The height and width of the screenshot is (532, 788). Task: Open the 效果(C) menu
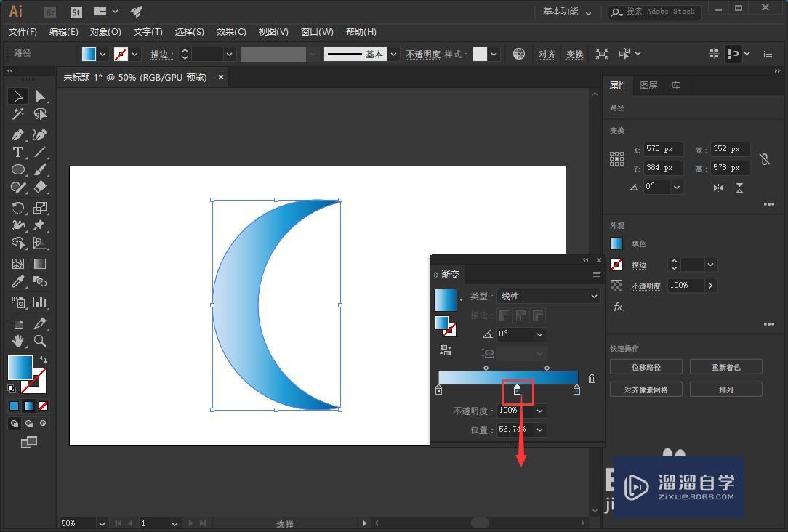pyautogui.click(x=231, y=32)
